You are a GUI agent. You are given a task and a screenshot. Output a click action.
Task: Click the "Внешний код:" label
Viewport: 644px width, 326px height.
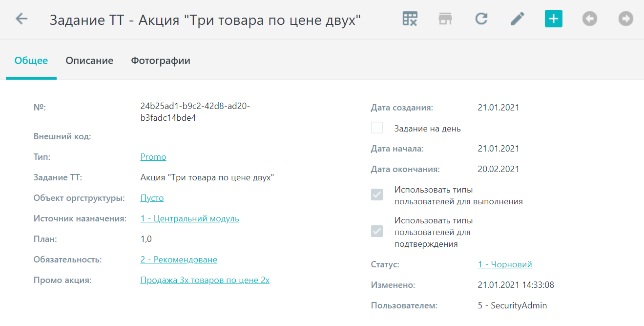62,136
